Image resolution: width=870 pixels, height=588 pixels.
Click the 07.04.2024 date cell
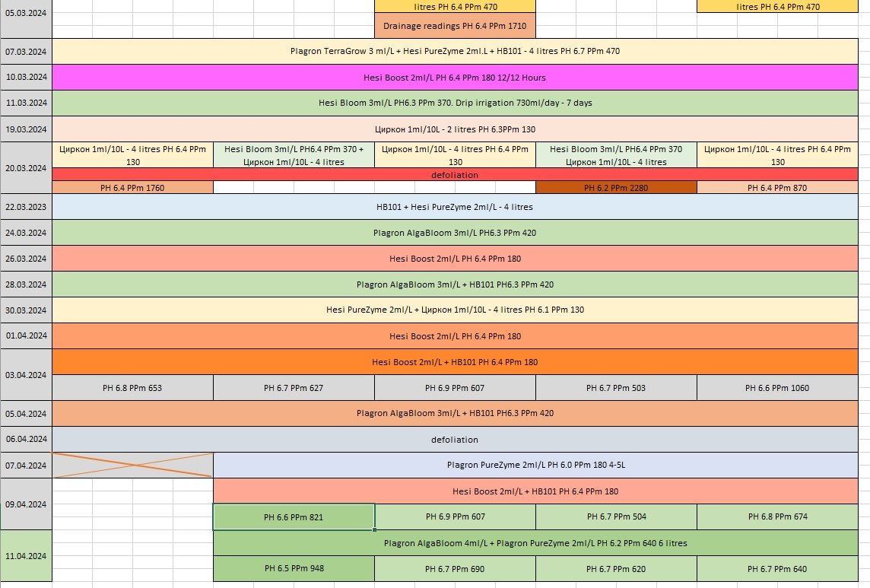pos(26,466)
